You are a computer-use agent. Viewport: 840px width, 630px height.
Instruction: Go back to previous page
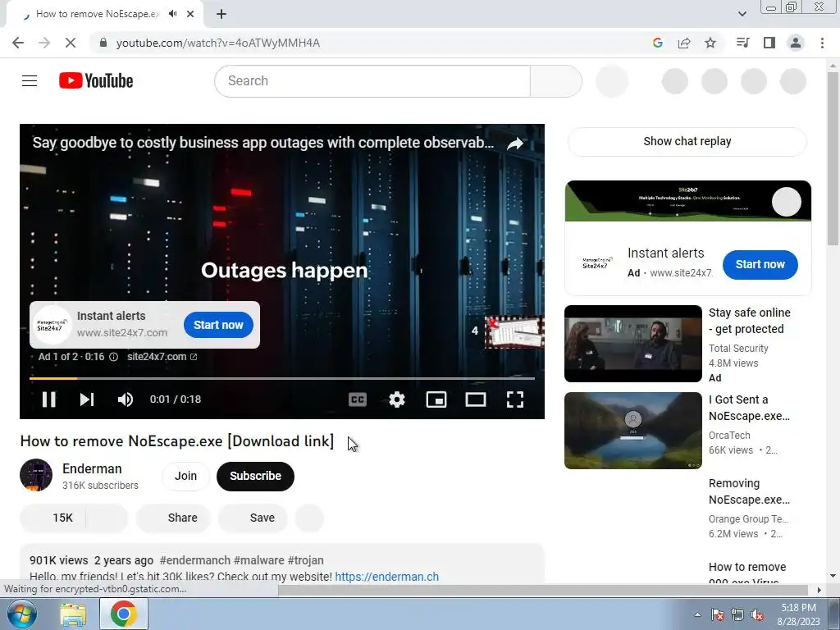click(18, 43)
